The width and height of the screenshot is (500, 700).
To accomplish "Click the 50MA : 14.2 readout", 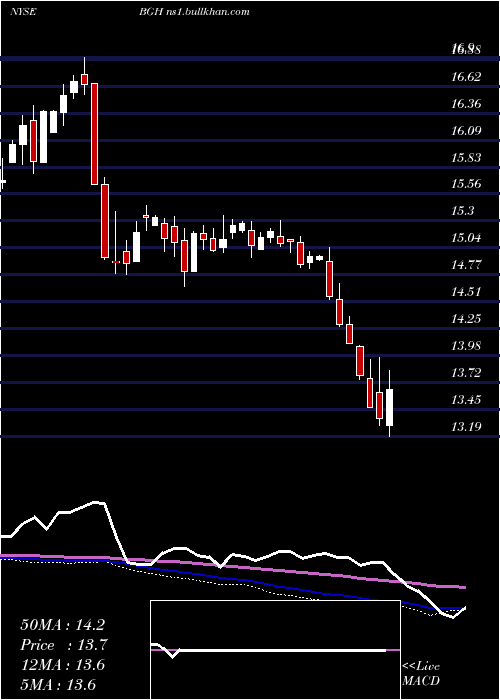I will coord(62,625).
